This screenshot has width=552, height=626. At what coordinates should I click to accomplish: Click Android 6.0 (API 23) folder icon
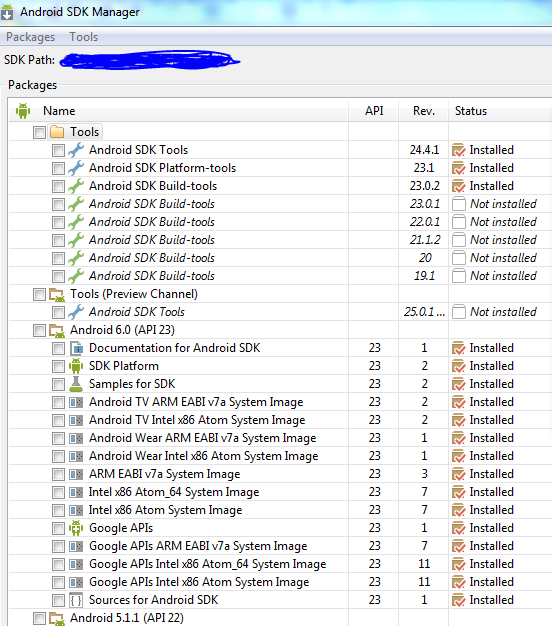[x=57, y=331]
